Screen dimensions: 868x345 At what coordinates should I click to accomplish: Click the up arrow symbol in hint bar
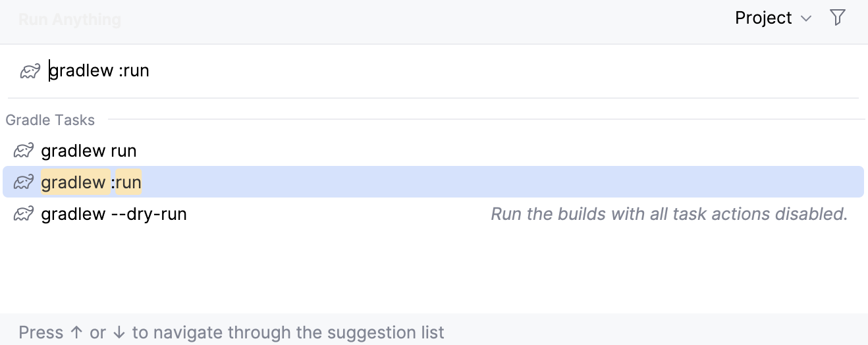pos(76,332)
